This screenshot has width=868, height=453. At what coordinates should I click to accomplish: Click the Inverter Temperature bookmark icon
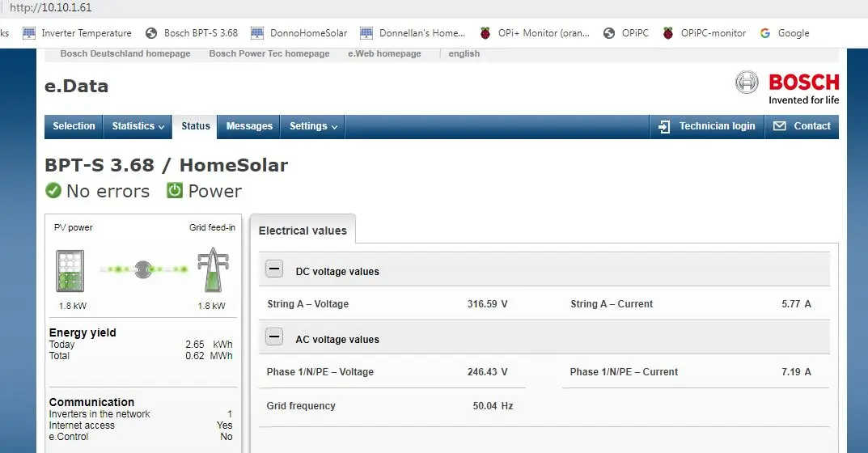(29, 33)
